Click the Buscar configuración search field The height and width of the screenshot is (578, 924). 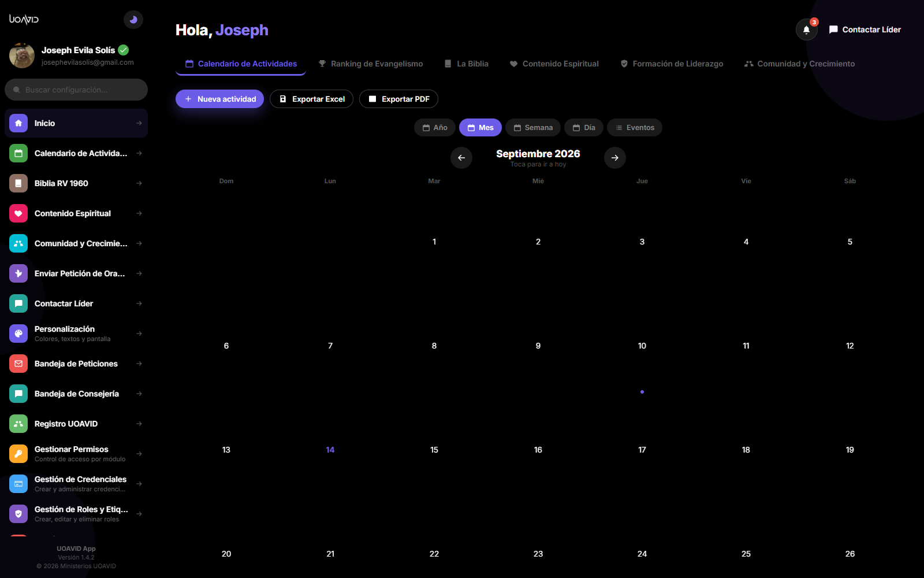(x=76, y=90)
